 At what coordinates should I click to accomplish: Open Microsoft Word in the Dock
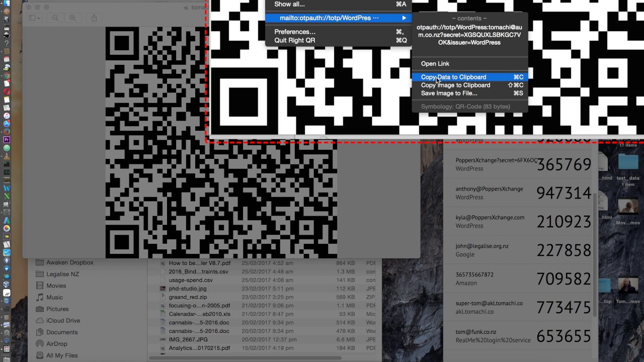pos(7,188)
